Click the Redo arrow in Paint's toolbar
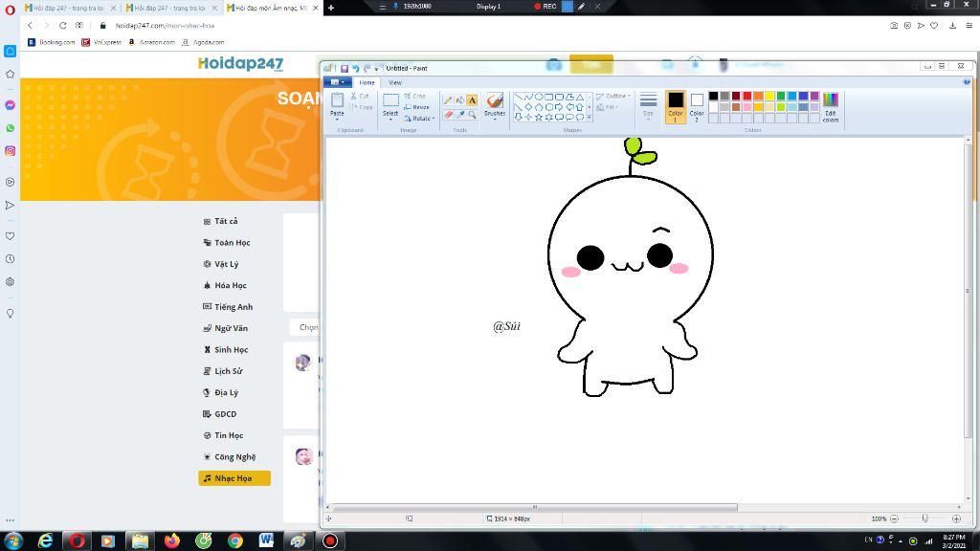Image resolution: width=980 pixels, height=551 pixels. click(x=367, y=68)
